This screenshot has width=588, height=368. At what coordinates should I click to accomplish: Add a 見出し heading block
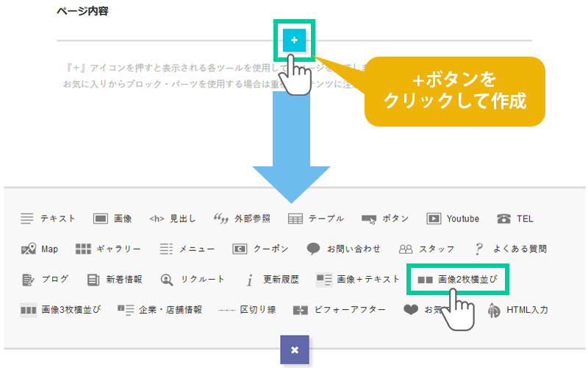pyautogui.click(x=172, y=219)
